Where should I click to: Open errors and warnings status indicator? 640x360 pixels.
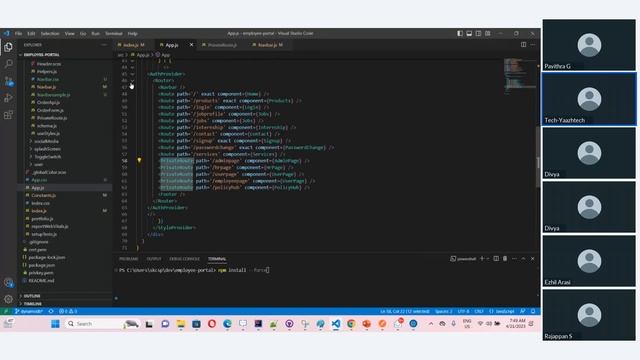click(x=68, y=311)
